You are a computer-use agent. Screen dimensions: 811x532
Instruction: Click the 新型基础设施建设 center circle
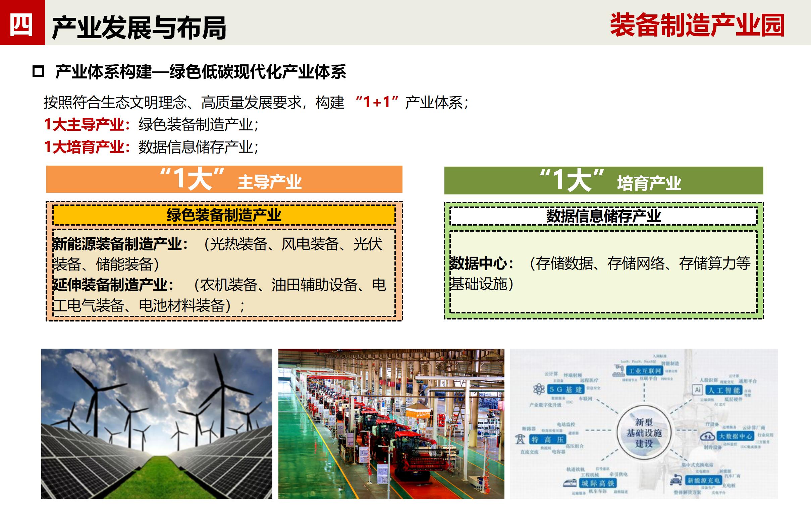[644, 433]
